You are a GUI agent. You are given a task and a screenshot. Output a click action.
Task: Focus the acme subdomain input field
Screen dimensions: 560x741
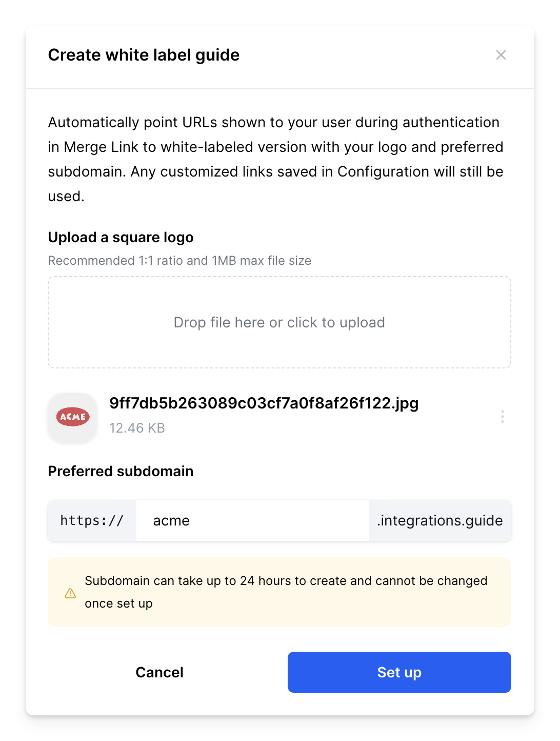click(x=252, y=520)
